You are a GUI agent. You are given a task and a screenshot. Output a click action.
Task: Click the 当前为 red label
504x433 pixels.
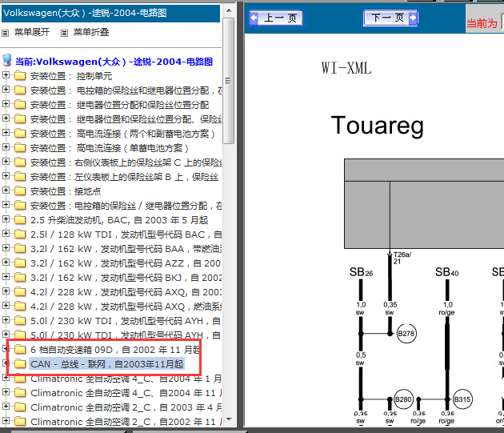[482, 23]
